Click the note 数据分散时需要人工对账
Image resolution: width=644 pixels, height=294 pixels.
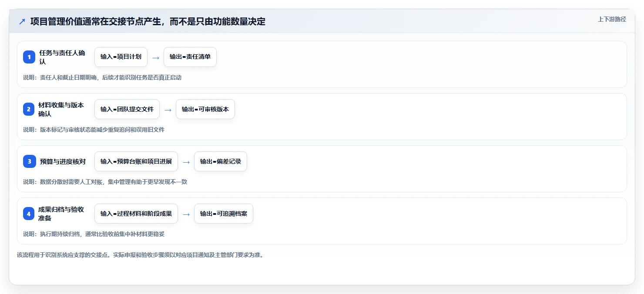[x=72, y=182]
